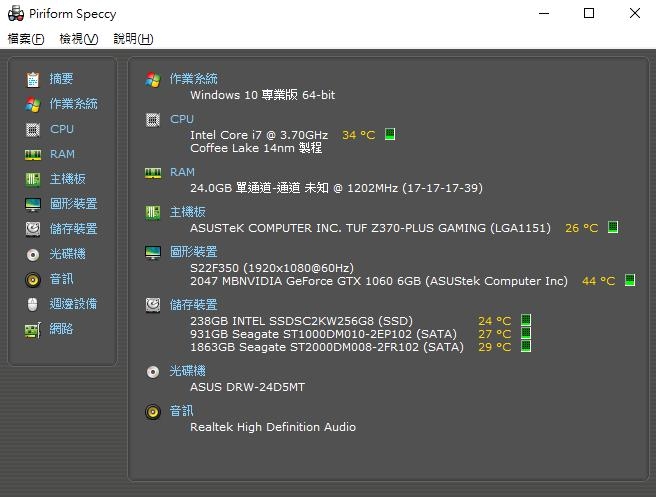Click the 1863GB Seagate ST2000DM008 line

(327, 347)
